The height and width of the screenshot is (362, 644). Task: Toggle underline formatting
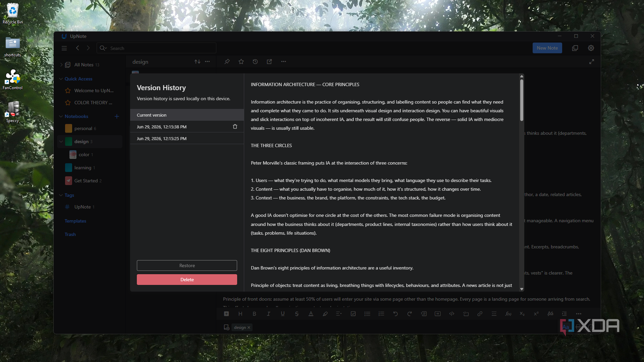click(283, 314)
